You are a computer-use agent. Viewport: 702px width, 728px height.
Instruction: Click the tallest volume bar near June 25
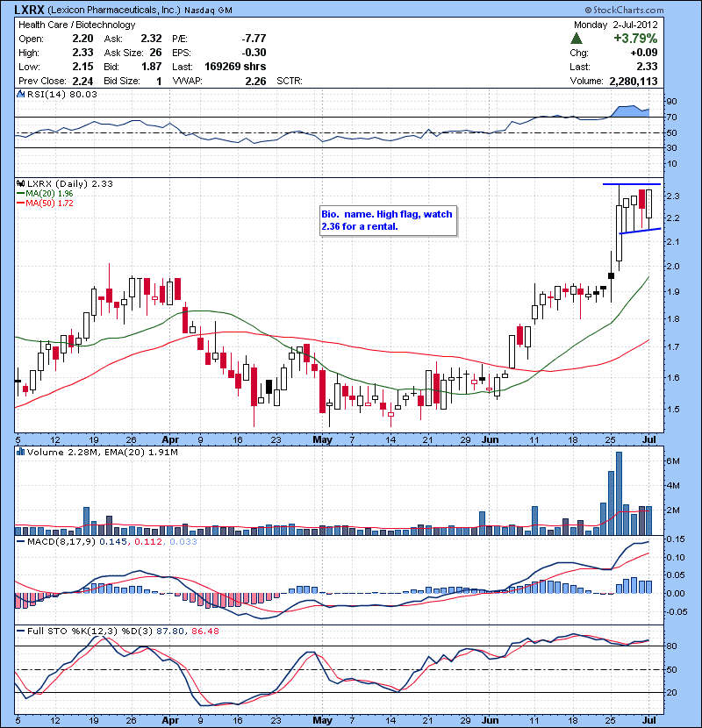(x=619, y=494)
